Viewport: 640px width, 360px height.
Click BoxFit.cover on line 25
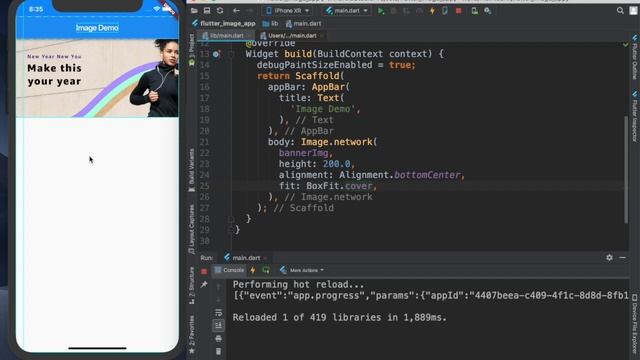(x=339, y=186)
